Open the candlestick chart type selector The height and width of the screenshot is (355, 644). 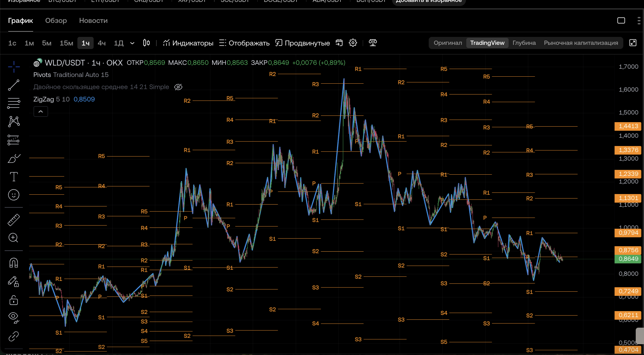(147, 43)
